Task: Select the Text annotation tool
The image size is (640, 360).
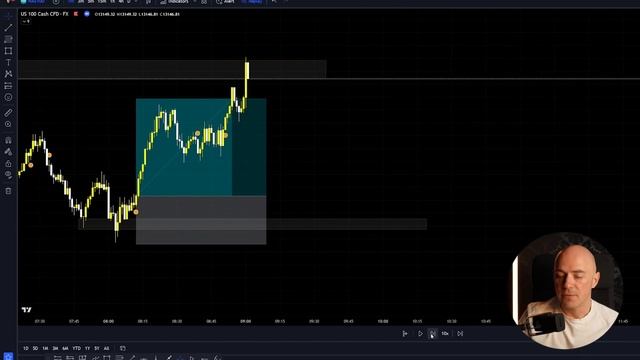Action: [8, 62]
